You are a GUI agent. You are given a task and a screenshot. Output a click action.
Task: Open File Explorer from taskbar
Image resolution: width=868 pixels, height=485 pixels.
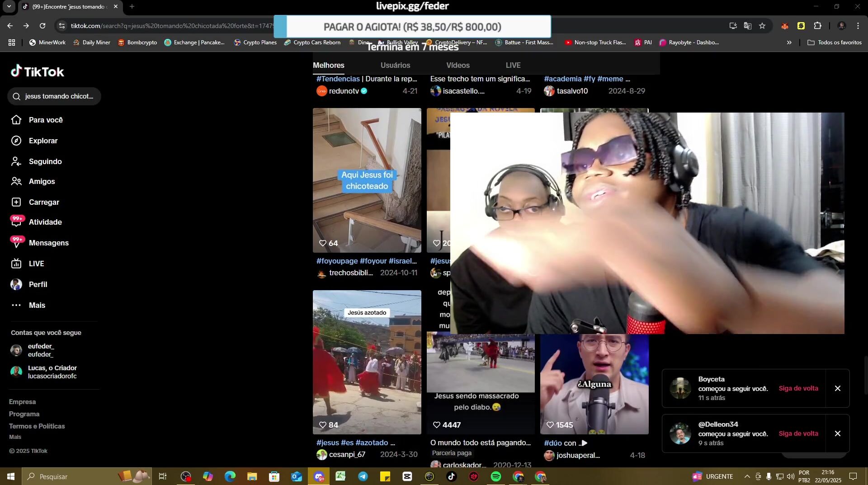point(252,476)
